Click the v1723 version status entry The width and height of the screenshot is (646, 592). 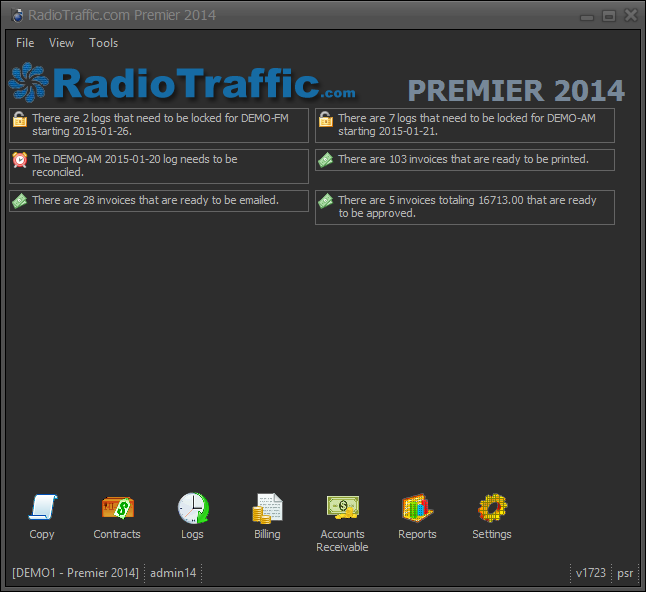click(591, 573)
